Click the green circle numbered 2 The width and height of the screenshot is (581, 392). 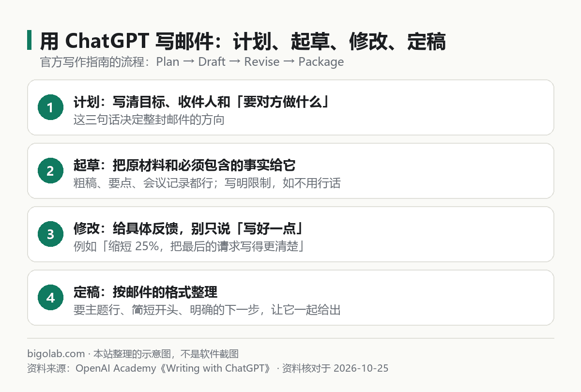pyautogui.click(x=50, y=171)
